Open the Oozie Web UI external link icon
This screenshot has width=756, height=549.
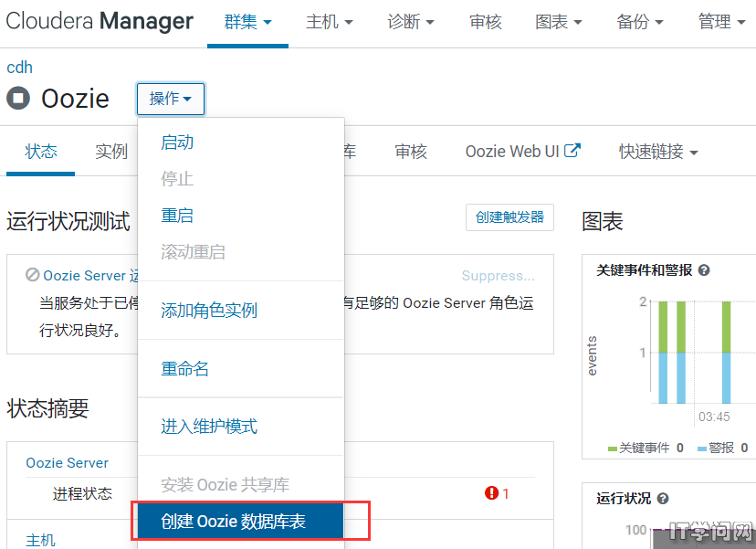tap(572, 151)
